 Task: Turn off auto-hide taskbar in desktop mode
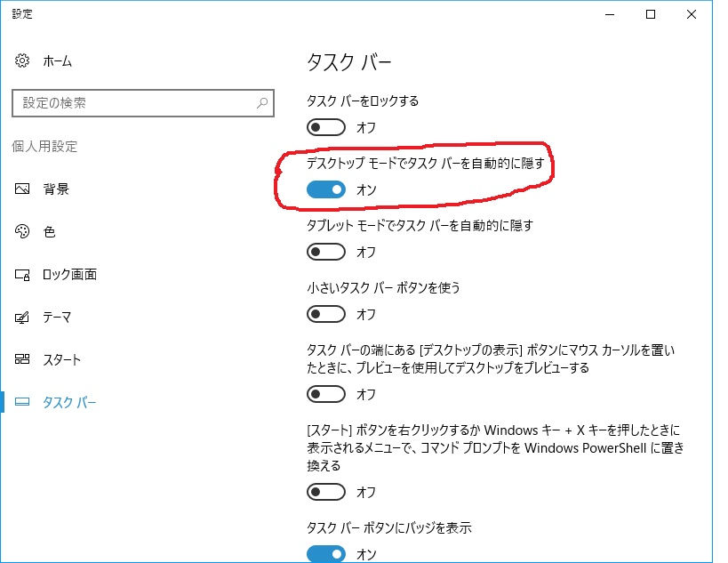326,189
